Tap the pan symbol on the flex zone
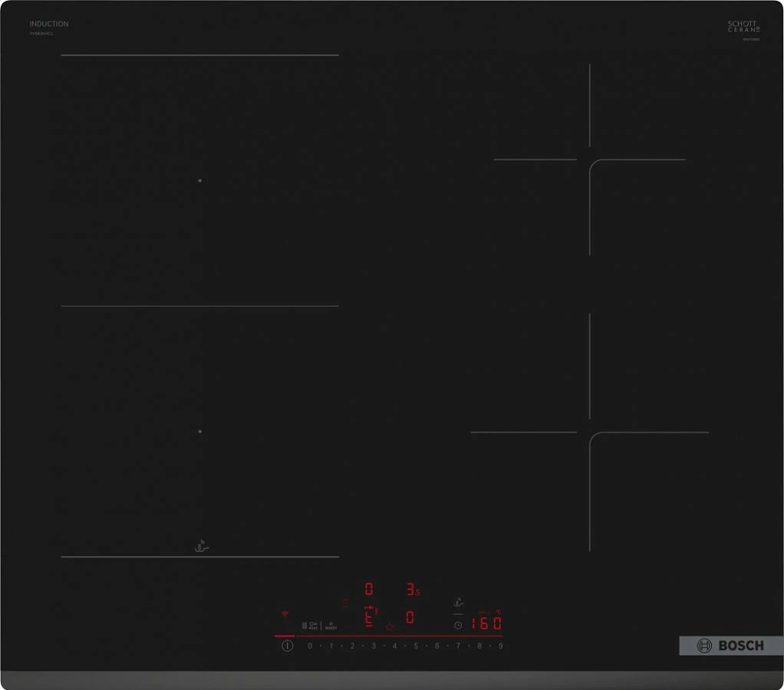The height and width of the screenshot is (690, 784). (201, 546)
